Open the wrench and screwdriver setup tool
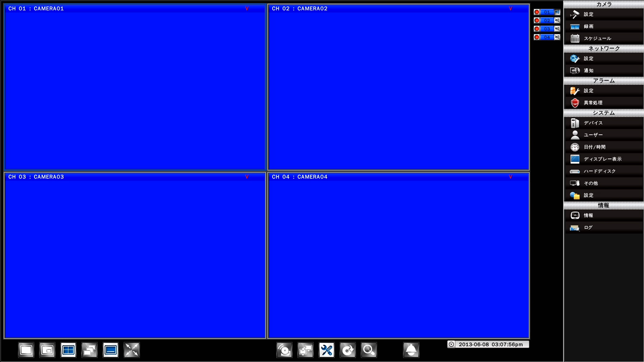 327,350
